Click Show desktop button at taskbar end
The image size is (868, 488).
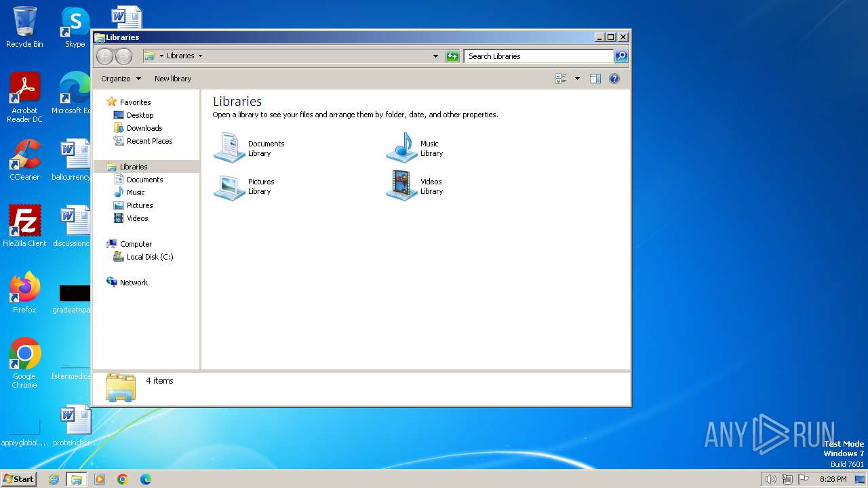coord(860,479)
